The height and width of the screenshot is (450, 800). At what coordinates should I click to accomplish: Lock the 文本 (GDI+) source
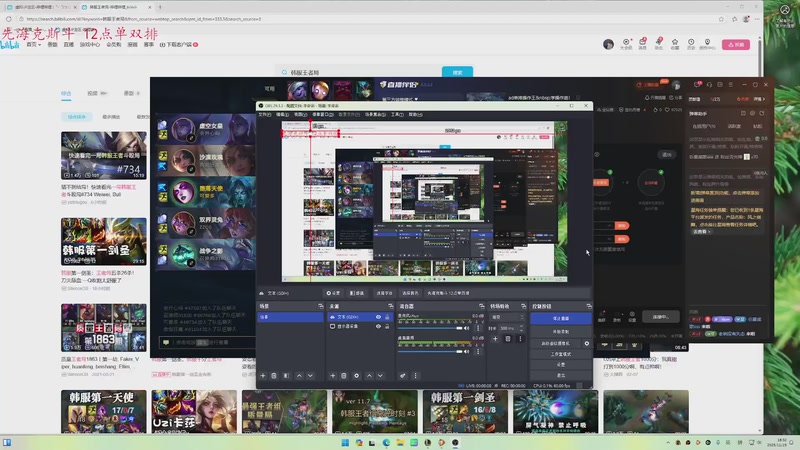[x=388, y=317]
